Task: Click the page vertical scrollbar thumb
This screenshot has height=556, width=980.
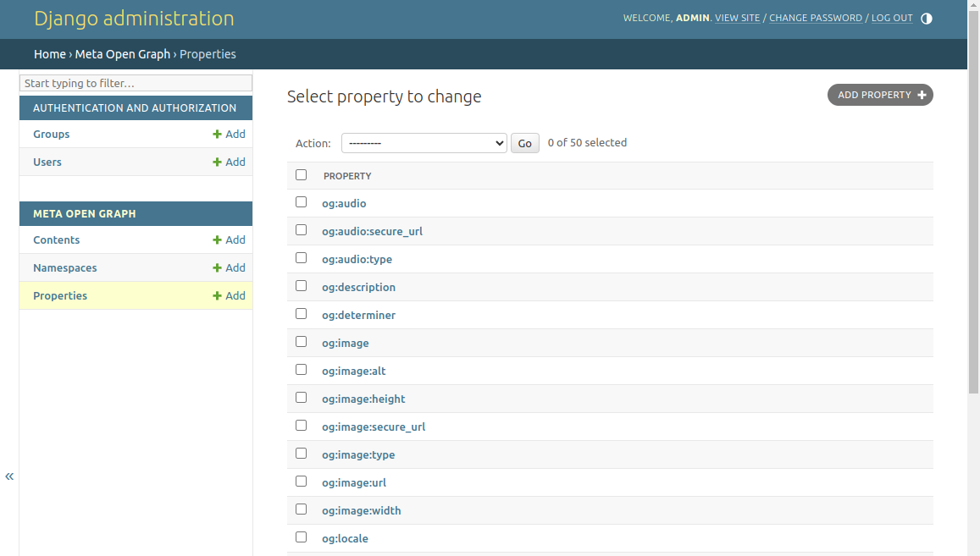Action: [x=973, y=201]
